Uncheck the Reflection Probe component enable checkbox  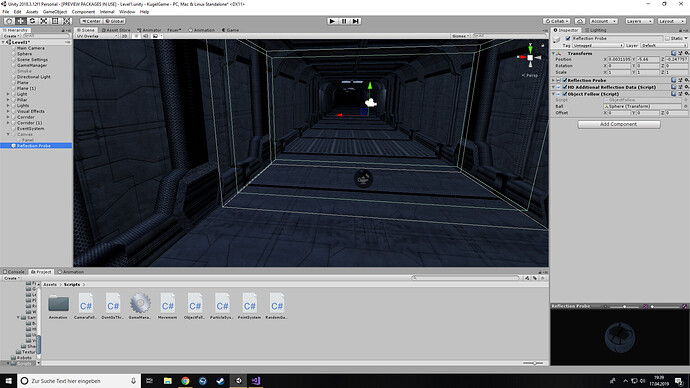(565, 80)
